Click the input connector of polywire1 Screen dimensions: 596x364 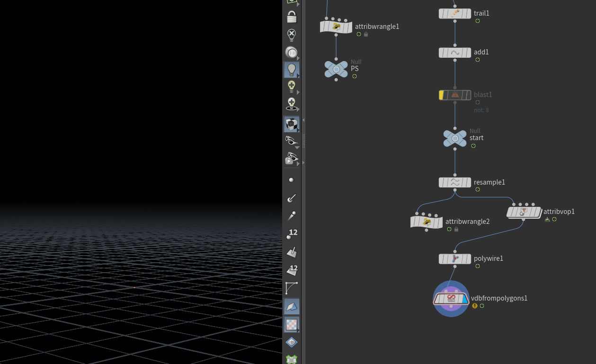click(x=455, y=251)
